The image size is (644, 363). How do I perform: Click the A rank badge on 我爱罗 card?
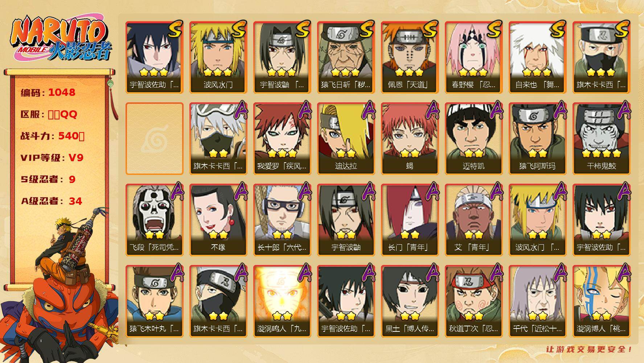tap(304, 110)
